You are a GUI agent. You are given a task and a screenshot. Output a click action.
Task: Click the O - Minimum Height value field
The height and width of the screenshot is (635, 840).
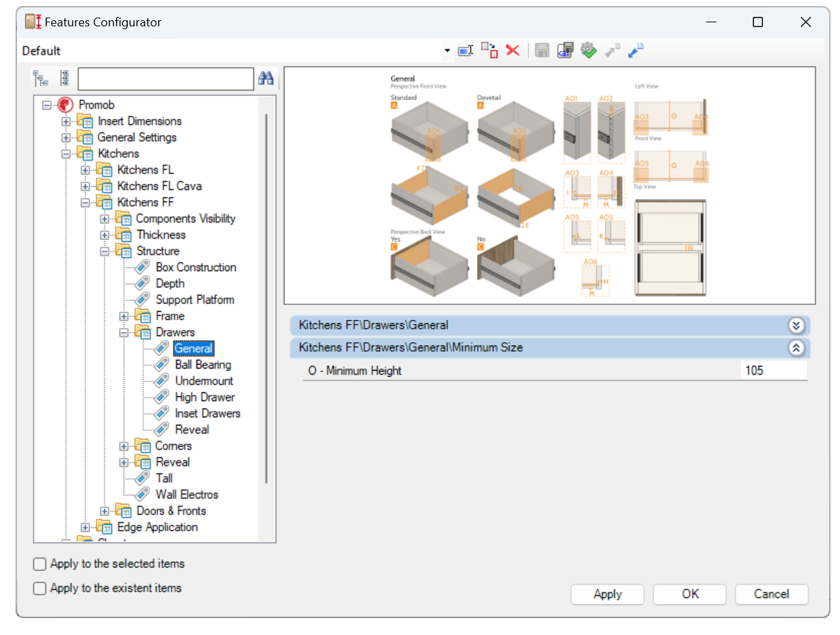[774, 370]
